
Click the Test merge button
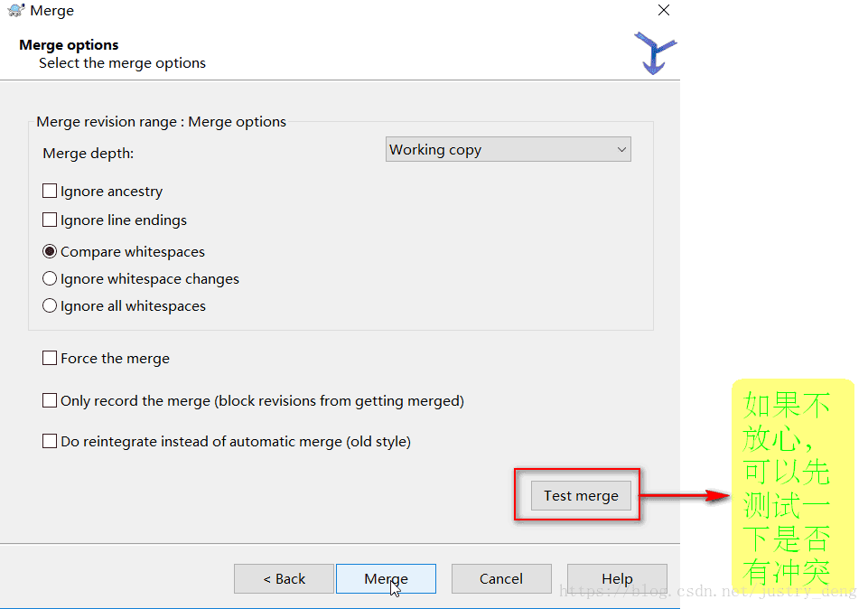tap(581, 495)
